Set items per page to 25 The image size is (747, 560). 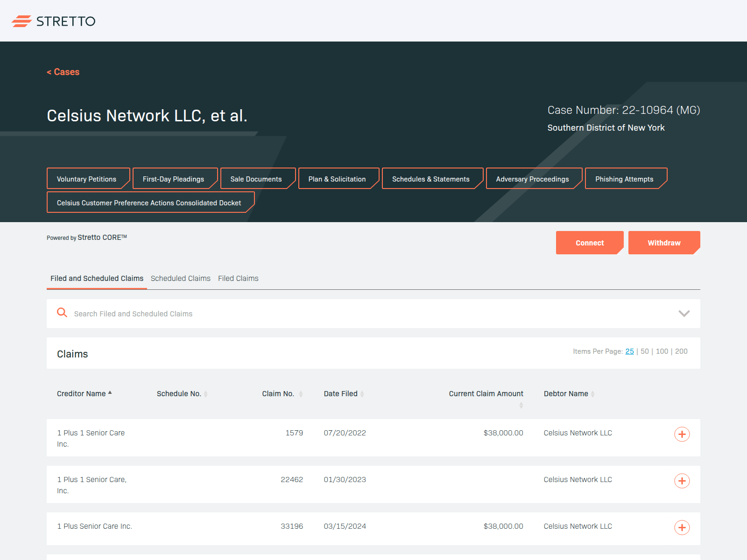pos(630,351)
